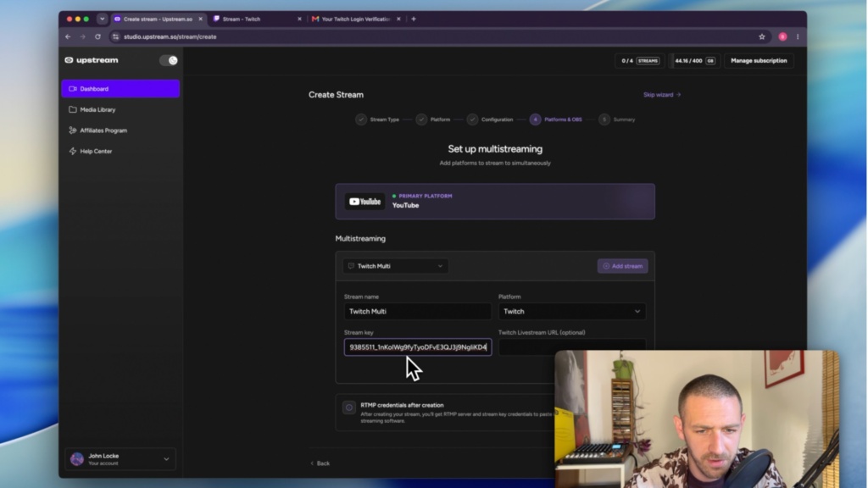Image resolution: width=868 pixels, height=488 pixels.
Task: Close the Twitch Login Verification tab
Action: click(x=398, y=19)
